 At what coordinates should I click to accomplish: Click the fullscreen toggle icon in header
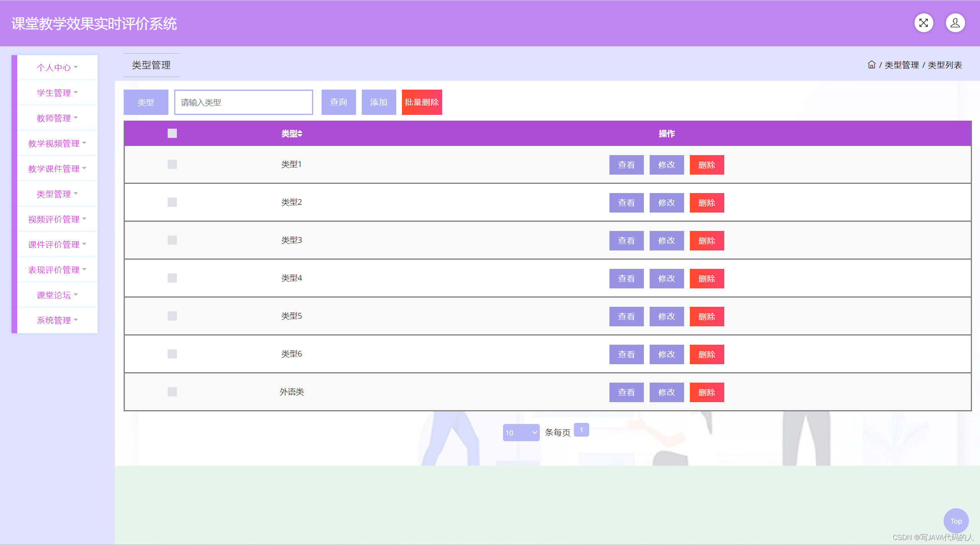[923, 23]
